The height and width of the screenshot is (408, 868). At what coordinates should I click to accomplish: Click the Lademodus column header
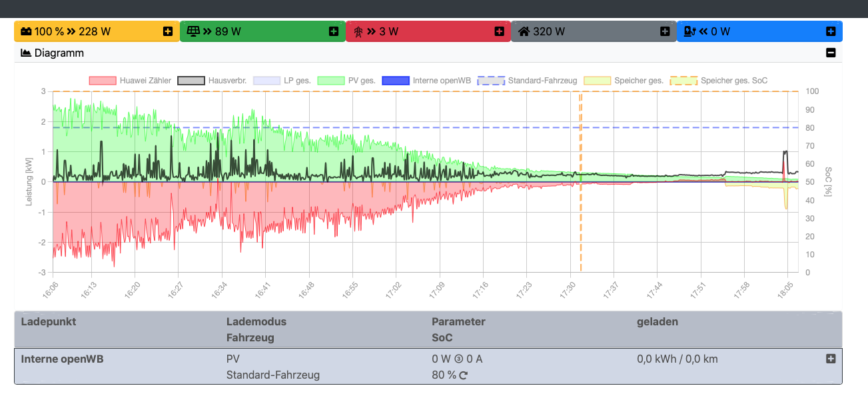click(256, 321)
